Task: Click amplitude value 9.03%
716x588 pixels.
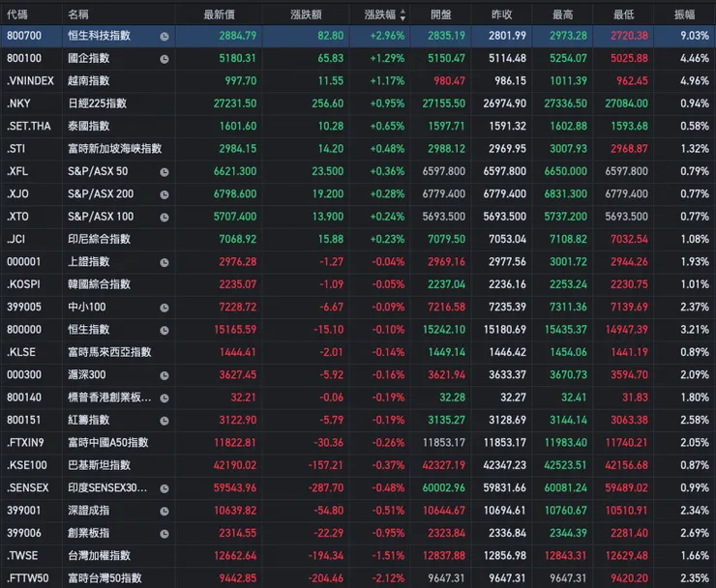Action: (x=695, y=36)
